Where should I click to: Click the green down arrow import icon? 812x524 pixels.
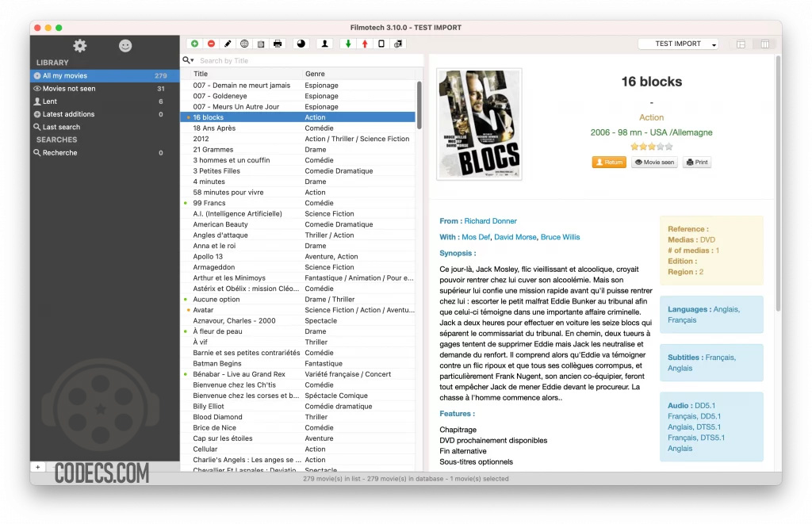348,44
